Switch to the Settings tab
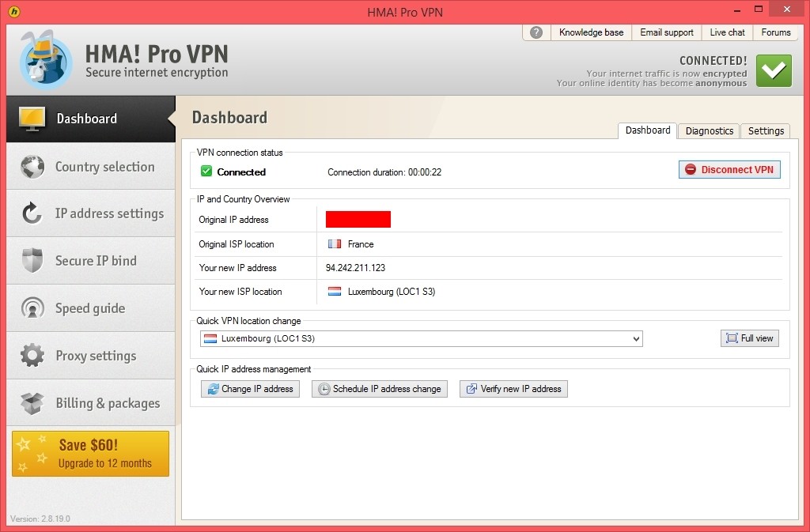Screen dimensions: 810x532 click(x=766, y=131)
